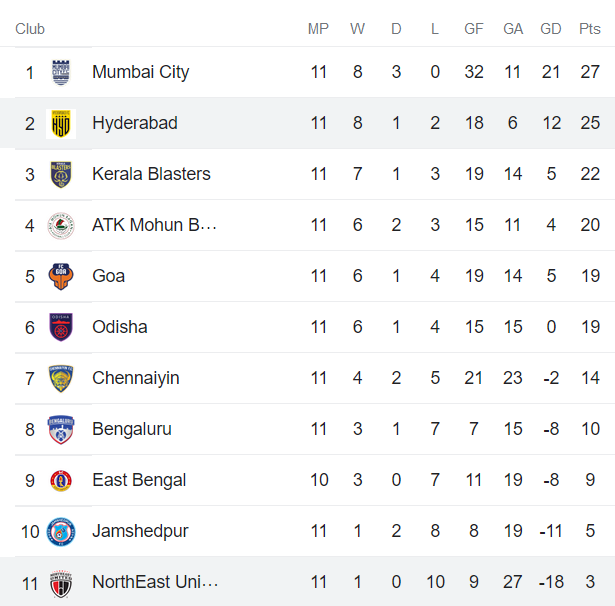
Task: Click the Chennaiyin club logo
Action: tap(62, 378)
